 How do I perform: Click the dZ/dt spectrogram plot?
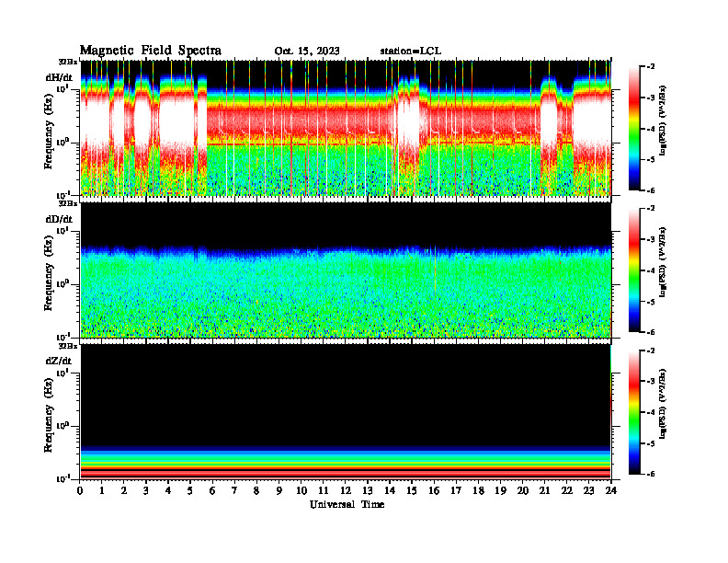(346, 411)
